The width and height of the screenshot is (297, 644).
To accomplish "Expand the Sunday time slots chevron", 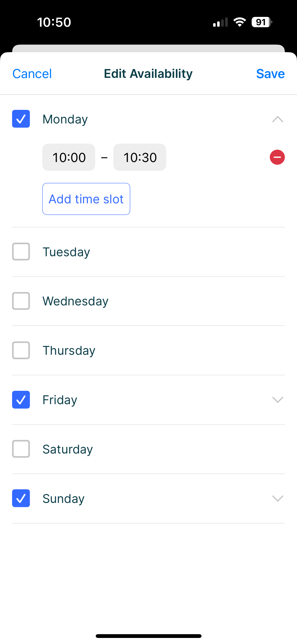I will pos(278,498).
